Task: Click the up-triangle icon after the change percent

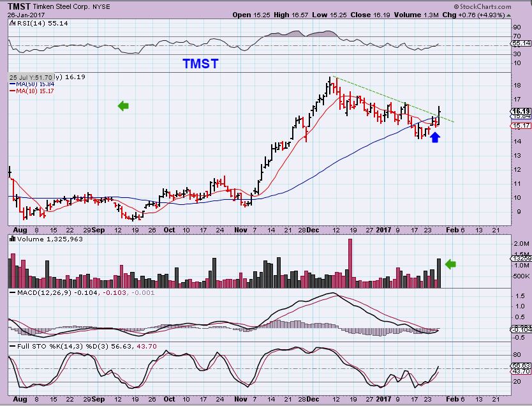Action: (x=508, y=15)
